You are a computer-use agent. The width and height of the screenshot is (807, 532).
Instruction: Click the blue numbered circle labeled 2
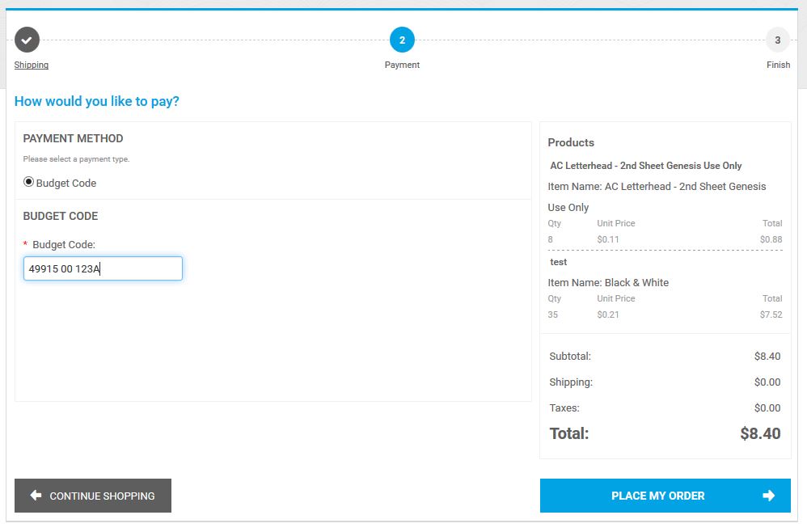[x=402, y=39]
